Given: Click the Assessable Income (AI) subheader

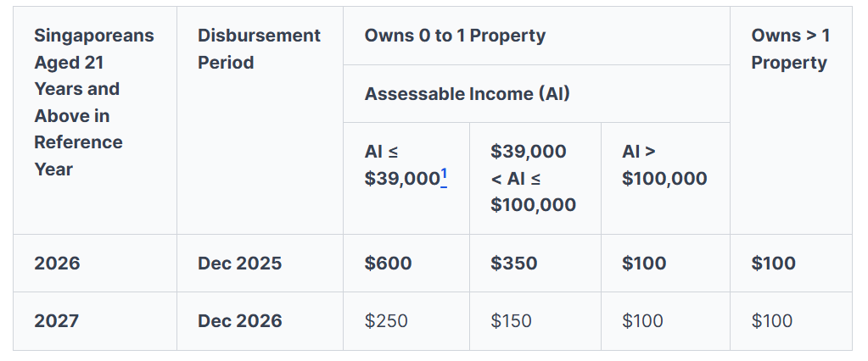Looking at the screenshot, I should 467,94.
